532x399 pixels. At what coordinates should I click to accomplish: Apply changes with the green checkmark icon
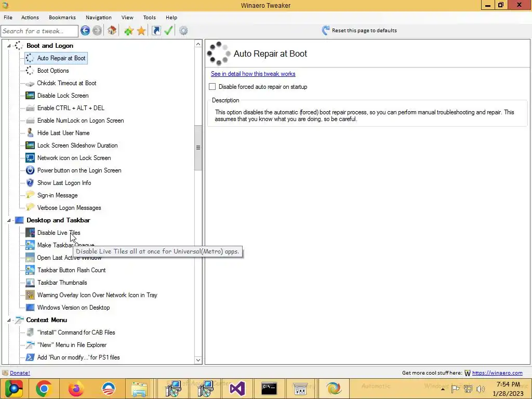[169, 31]
